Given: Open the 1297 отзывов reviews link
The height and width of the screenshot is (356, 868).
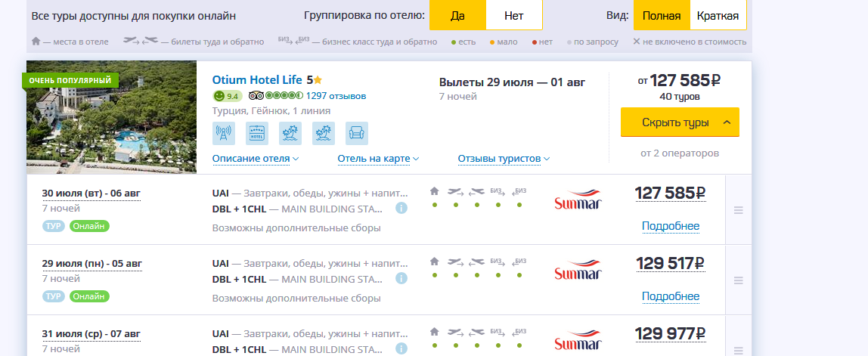Looking at the screenshot, I should (336, 96).
